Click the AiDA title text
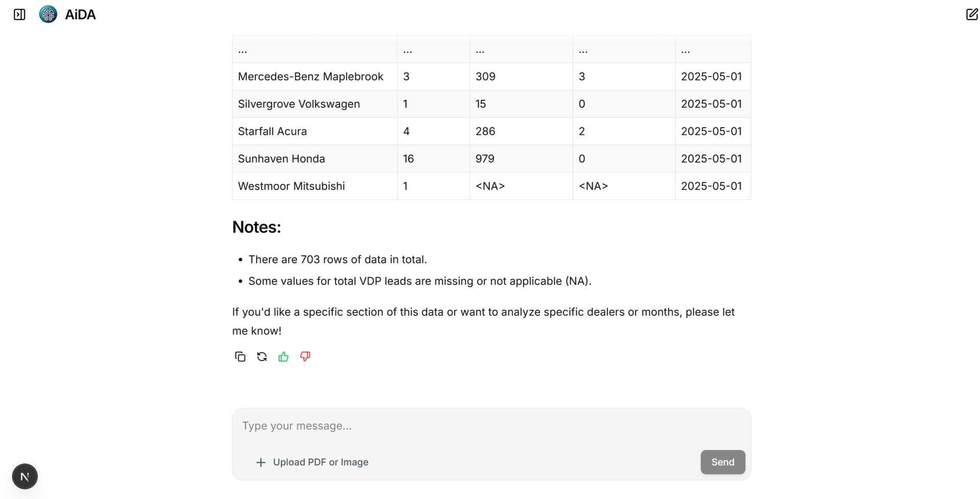The width and height of the screenshot is (980, 499). point(80,14)
